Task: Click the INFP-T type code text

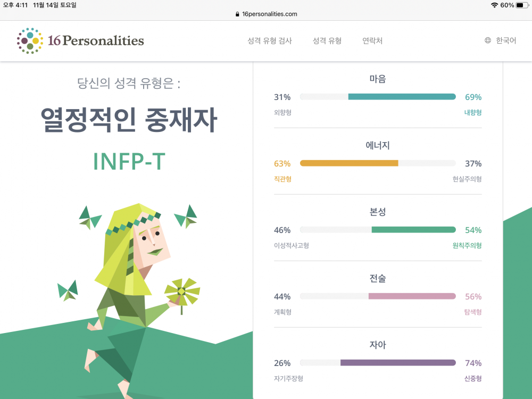Action: point(129,162)
